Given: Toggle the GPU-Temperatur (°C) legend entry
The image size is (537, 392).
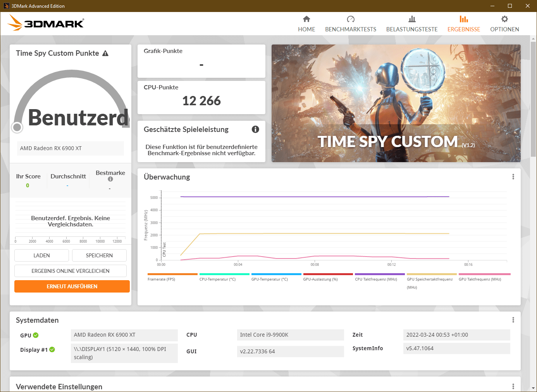Looking at the screenshot, I should coord(276,277).
